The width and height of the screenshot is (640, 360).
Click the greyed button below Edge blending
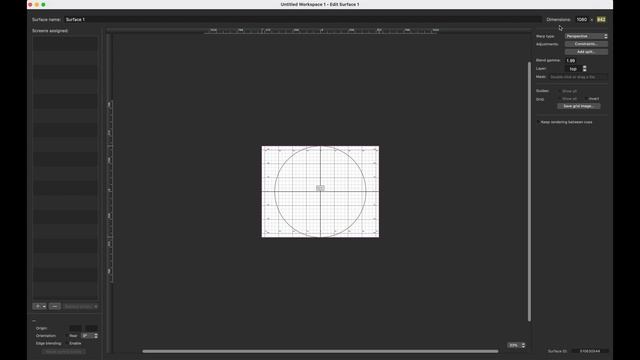[64, 351]
